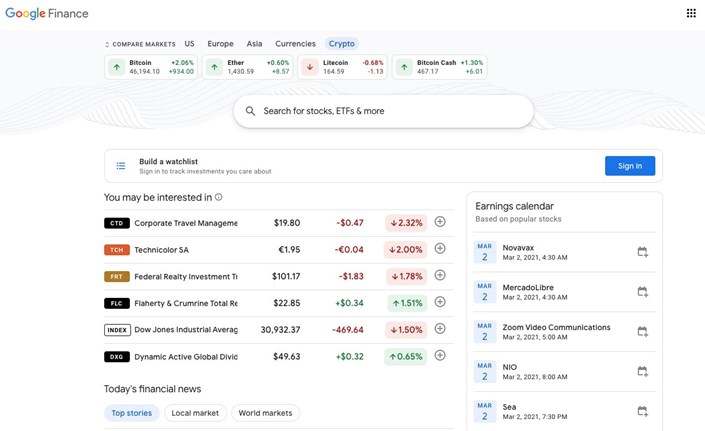Click the Google Finance logo
The width and height of the screenshot is (705, 431).
pos(47,13)
